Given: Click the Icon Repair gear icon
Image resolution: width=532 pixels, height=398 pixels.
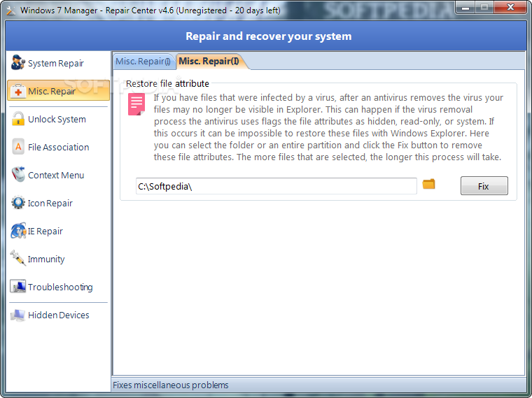Looking at the screenshot, I should click(x=18, y=203).
